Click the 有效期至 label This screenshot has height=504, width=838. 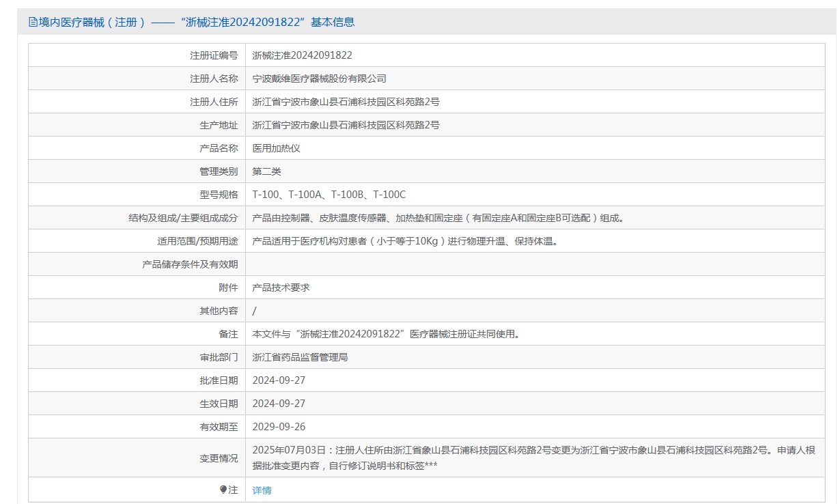[219, 427]
